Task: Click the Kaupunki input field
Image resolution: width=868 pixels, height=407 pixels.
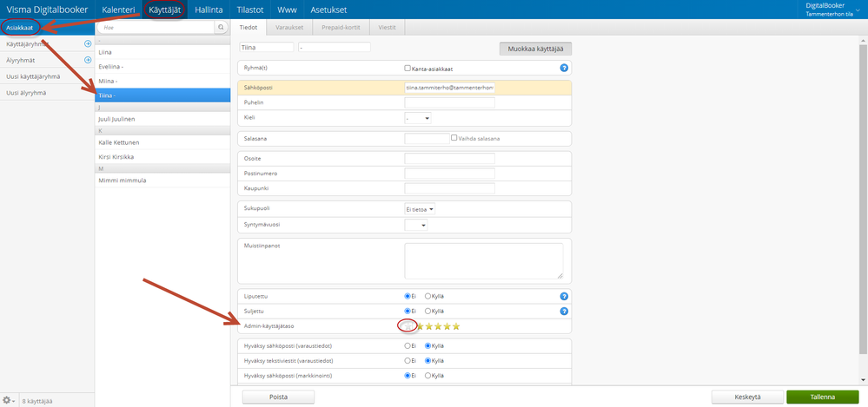Action: point(449,188)
